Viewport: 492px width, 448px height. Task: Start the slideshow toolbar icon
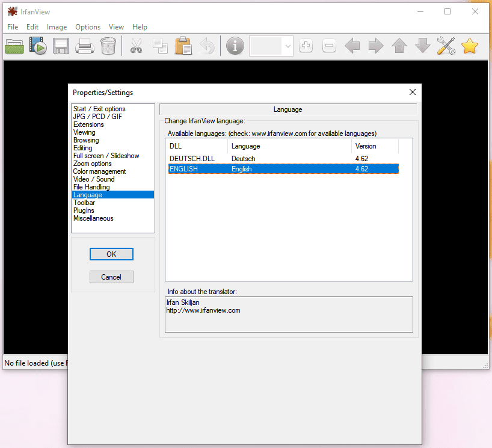[x=38, y=46]
